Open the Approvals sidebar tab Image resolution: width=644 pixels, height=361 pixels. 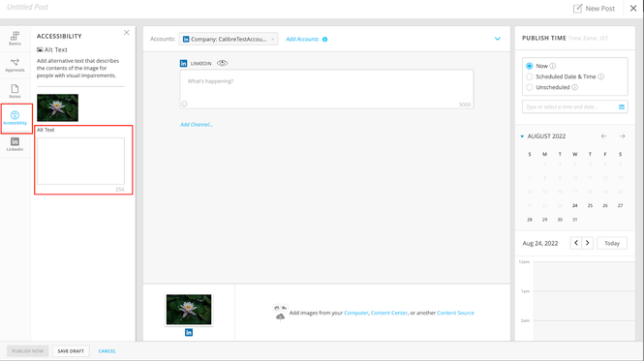pos(15,65)
